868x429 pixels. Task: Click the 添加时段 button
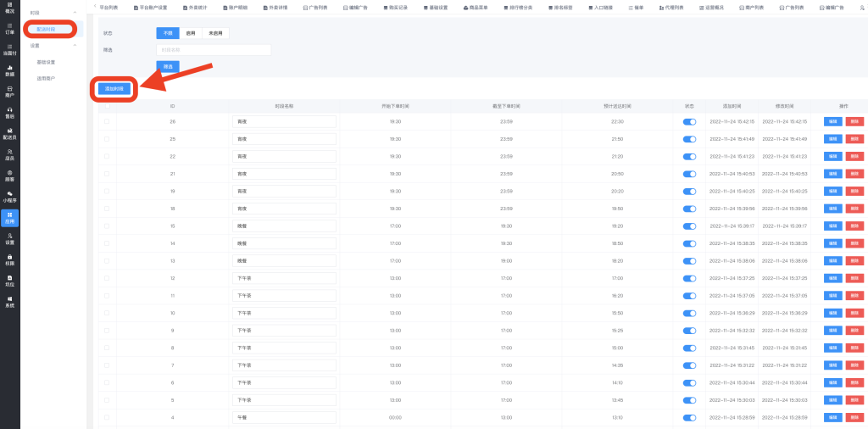click(x=114, y=88)
